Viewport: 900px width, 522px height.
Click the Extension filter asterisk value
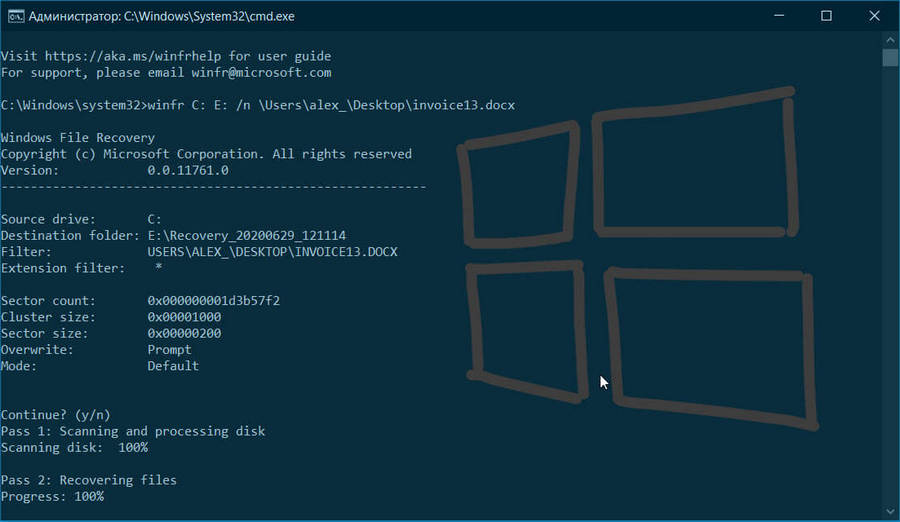click(158, 268)
